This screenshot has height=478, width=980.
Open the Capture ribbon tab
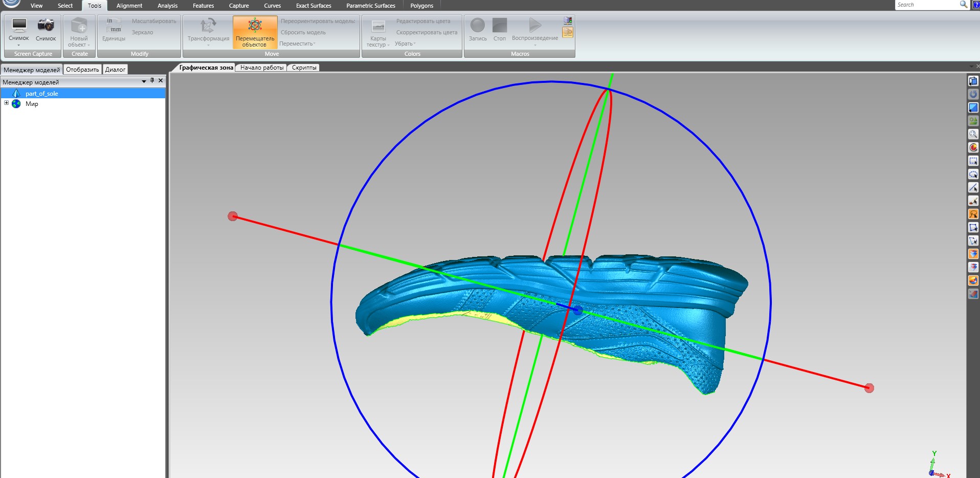239,6
